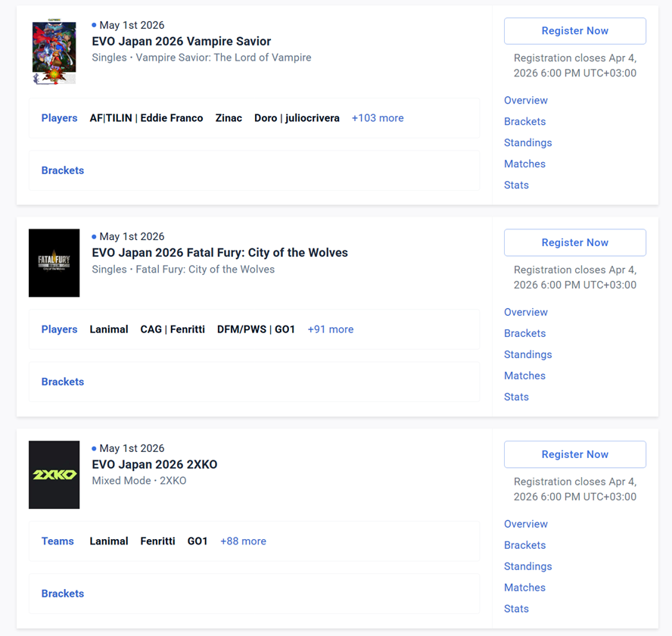Click Singles · Vampire Savior: The Lord of Vampire
Viewport: 672px width, 636px height.
pos(201,58)
